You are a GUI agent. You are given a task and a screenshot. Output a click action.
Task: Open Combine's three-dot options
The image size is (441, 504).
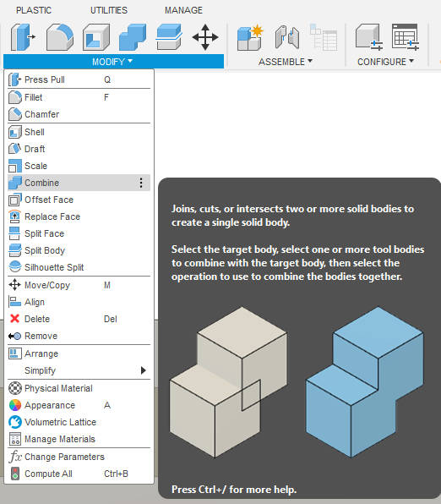pos(141,183)
